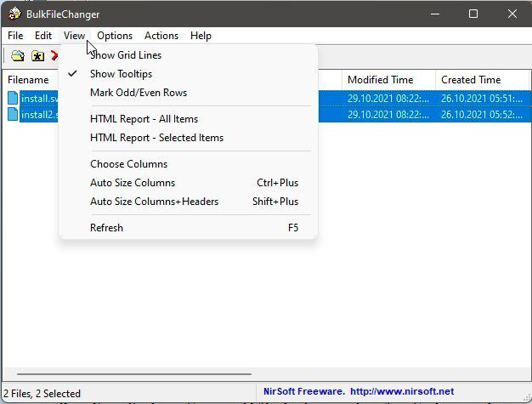This screenshot has width=532, height=404.
Task: Open the Choose Columns dialog
Action: [128, 164]
